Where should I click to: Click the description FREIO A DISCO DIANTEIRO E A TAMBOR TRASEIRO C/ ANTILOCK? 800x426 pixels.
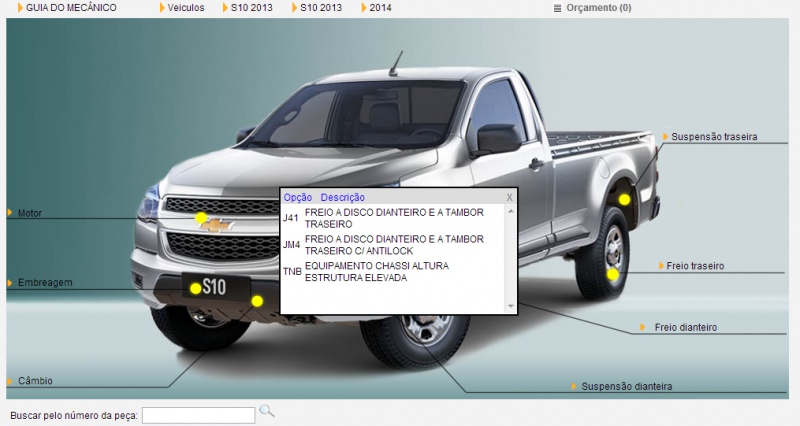pos(394,245)
